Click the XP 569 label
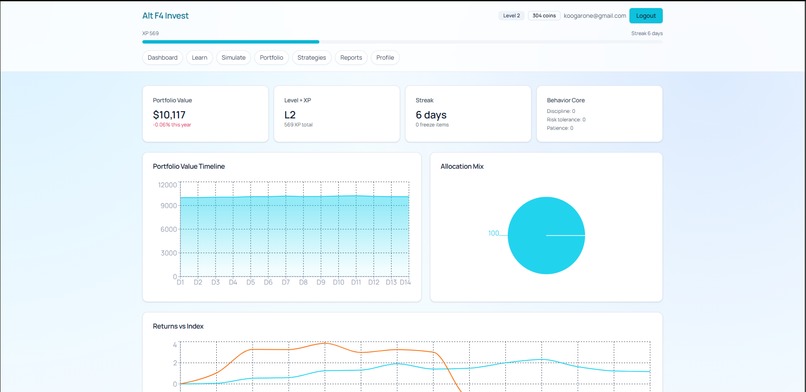Image resolution: width=806 pixels, height=392 pixels. point(151,33)
